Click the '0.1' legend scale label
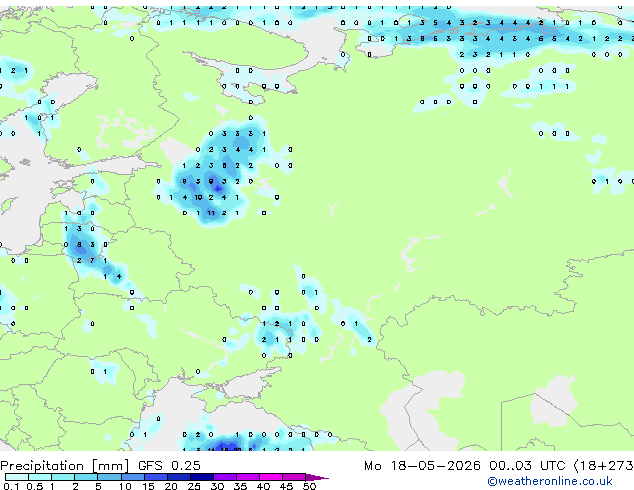This screenshot has height=490, width=634. [11, 486]
